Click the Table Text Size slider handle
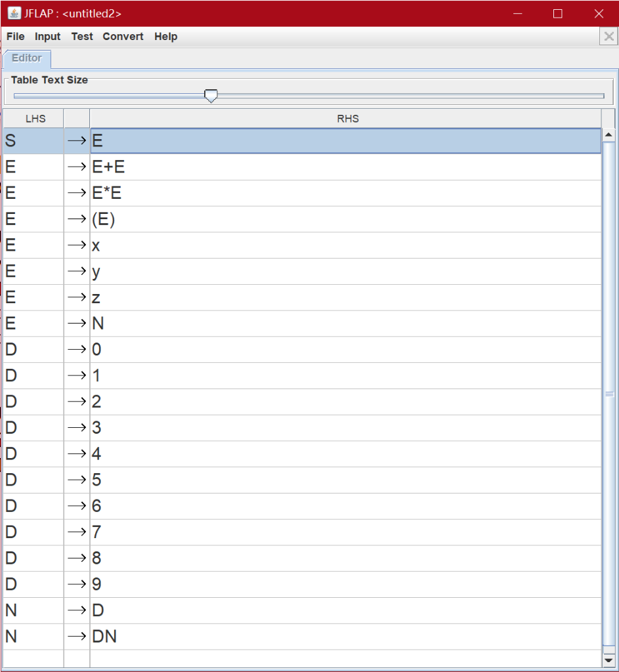 211,96
